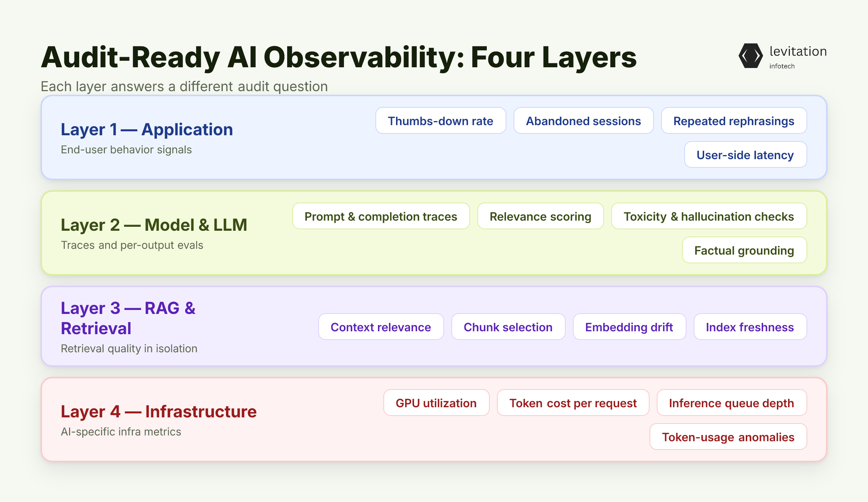Click the 'Inference queue depth' chip
The height and width of the screenshot is (502, 868).
click(x=732, y=403)
